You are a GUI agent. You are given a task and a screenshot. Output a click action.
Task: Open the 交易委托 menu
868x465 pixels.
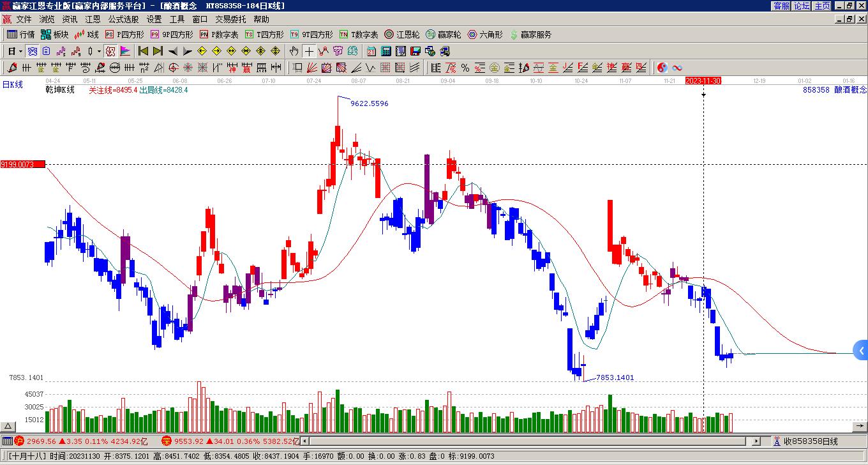(230, 19)
